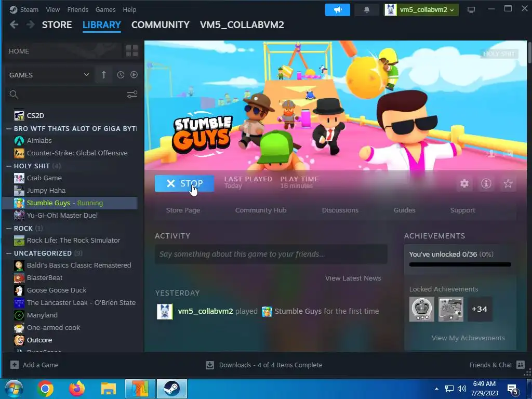Click the taskbar clock showing 6:49 AM

(x=485, y=389)
